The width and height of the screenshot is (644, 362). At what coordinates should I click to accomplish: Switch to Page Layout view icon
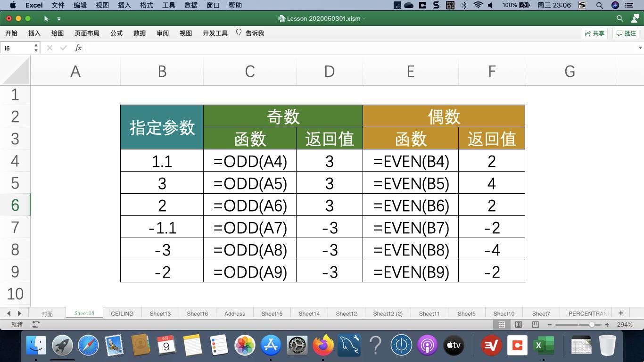click(518, 324)
